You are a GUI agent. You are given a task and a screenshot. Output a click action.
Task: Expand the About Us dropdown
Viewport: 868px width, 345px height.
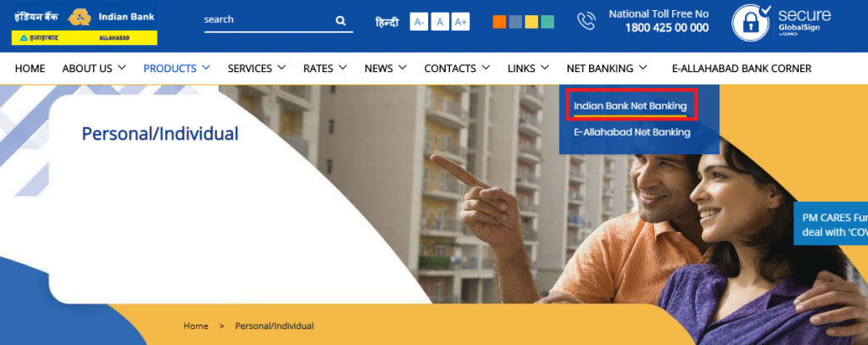point(94,68)
